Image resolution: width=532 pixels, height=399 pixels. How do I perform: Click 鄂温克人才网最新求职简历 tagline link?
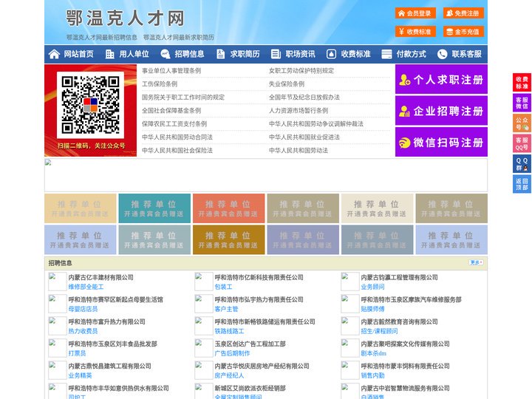[179, 38]
